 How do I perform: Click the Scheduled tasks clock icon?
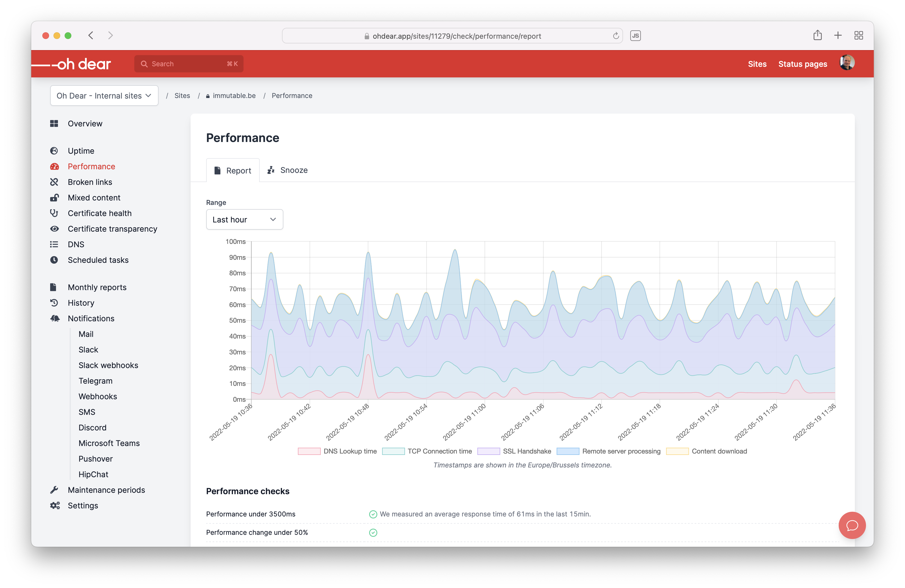[54, 260]
